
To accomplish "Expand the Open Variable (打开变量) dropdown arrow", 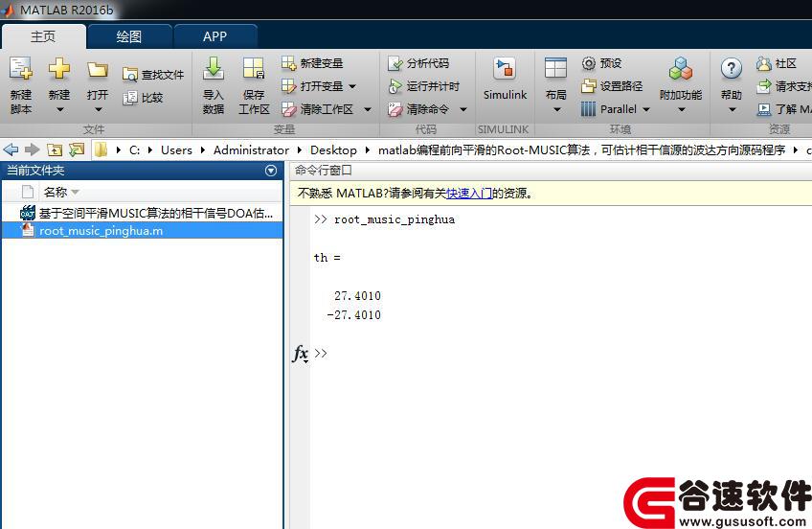I will [x=352, y=86].
